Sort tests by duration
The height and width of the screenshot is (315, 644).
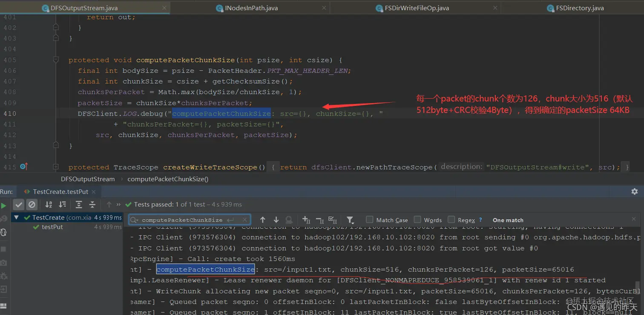(x=62, y=205)
